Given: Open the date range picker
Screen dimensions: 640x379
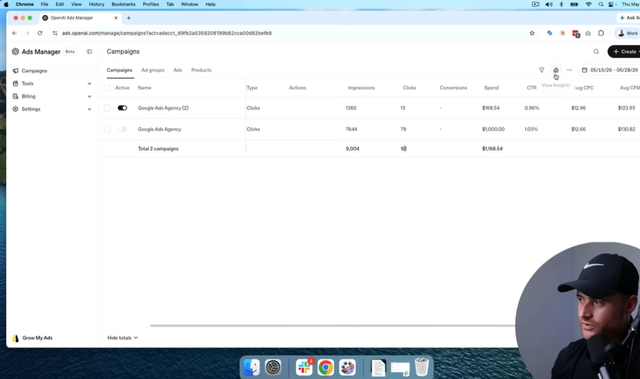Looking at the screenshot, I should 610,70.
